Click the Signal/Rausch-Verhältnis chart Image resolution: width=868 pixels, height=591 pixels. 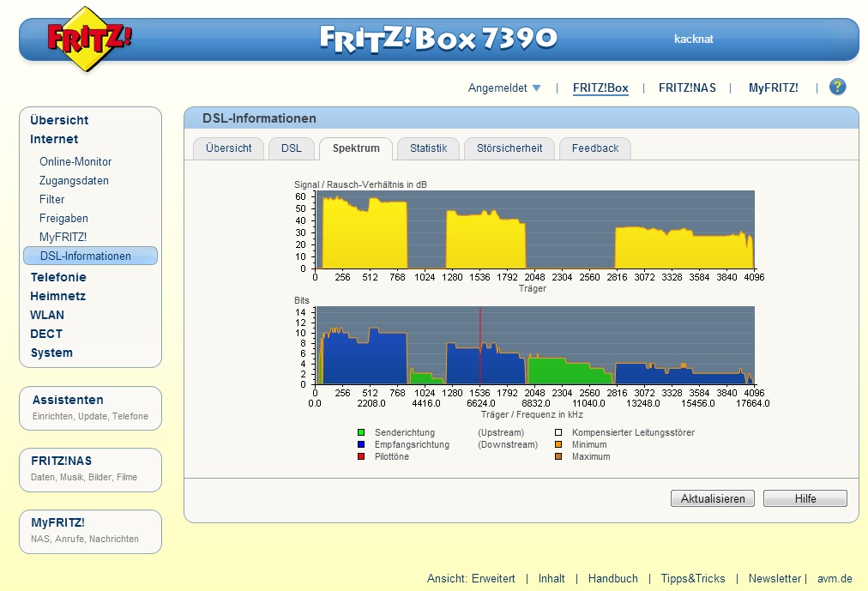tap(534, 230)
